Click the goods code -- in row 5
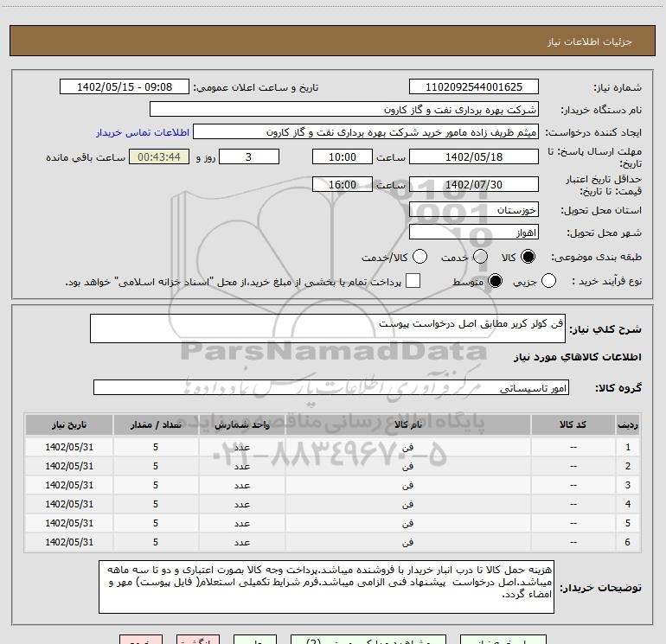The image size is (666, 644). tap(573, 523)
